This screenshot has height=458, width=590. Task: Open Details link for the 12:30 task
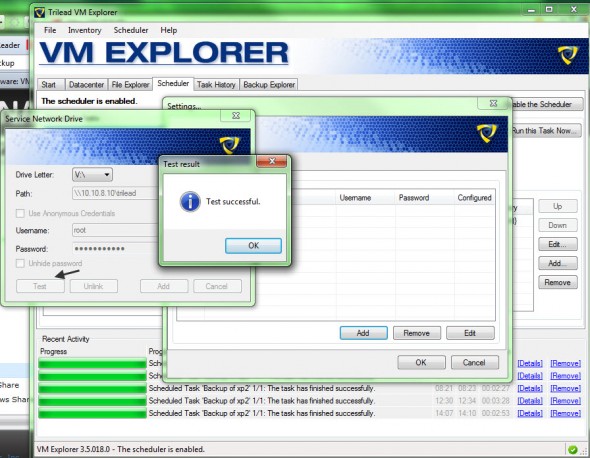(530, 401)
